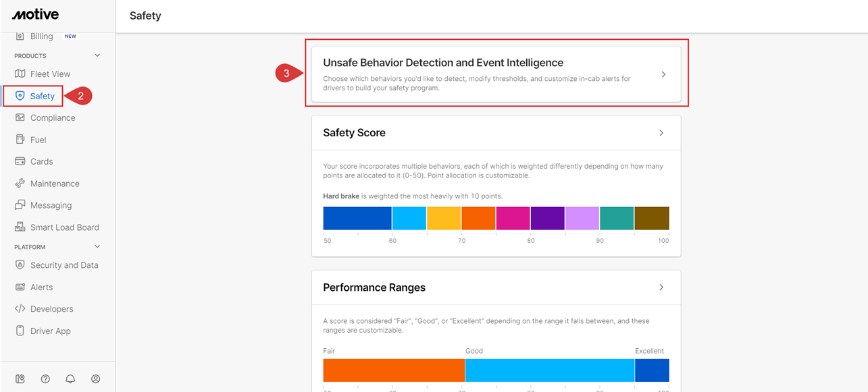868x392 pixels.
Task: Select Compliance in the sidebar menu
Action: (53, 118)
